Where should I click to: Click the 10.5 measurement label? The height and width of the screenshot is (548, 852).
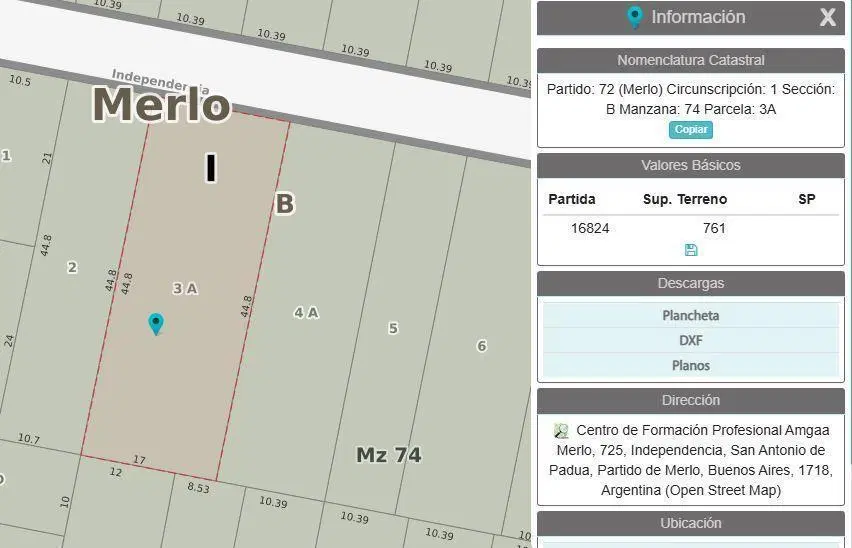click(20, 80)
